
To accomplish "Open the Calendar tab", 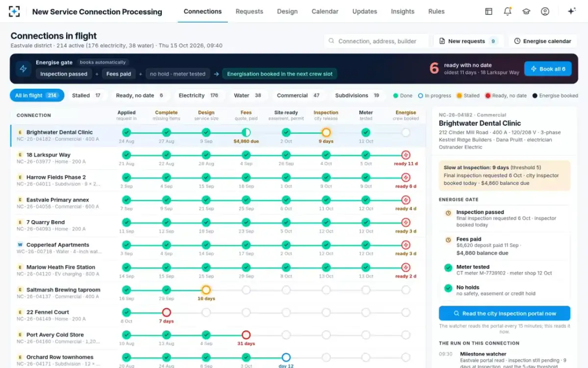I will [x=325, y=11].
